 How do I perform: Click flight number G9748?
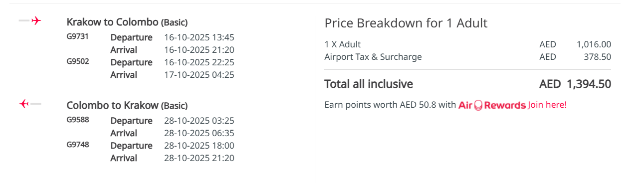click(x=78, y=145)
